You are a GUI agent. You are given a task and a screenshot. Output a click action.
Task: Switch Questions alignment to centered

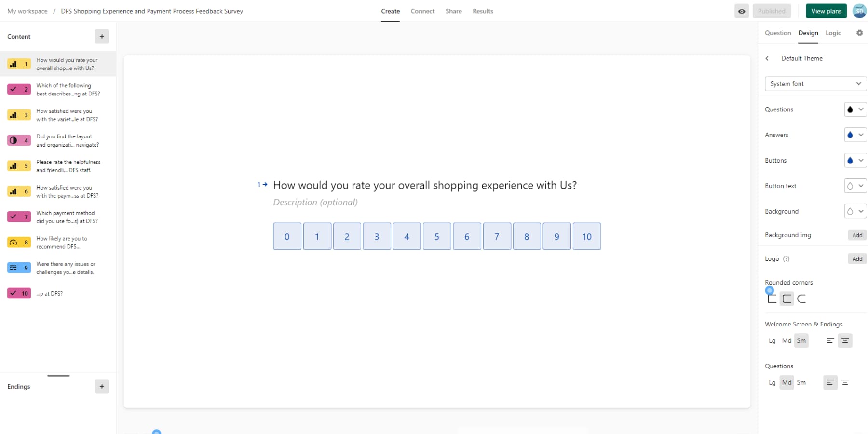point(845,382)
